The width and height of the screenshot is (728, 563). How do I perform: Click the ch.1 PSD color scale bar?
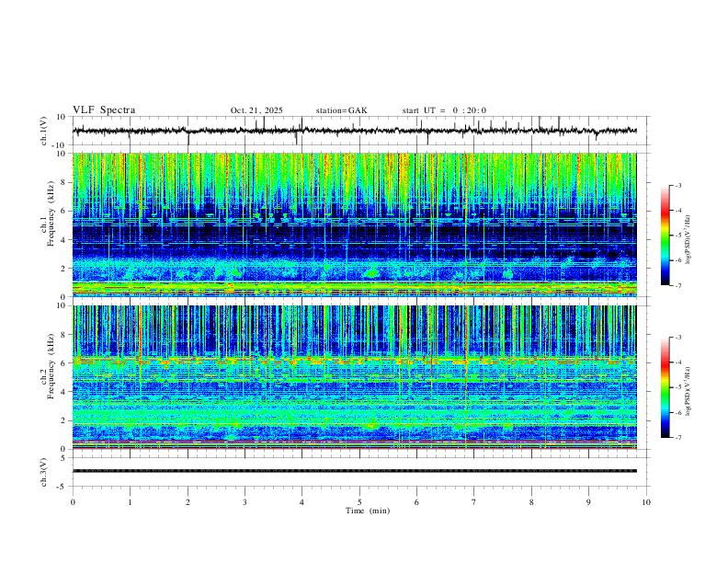[x=665, y=236]
